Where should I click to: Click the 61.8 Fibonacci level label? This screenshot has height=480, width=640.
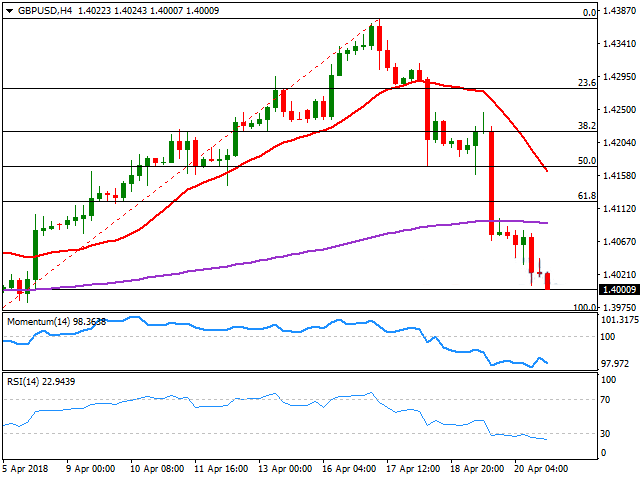tap(587, 196)
